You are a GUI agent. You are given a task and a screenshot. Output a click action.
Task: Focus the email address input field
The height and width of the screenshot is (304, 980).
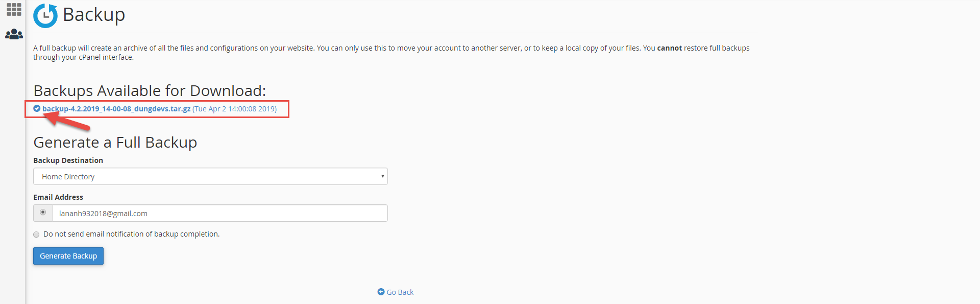219,213
